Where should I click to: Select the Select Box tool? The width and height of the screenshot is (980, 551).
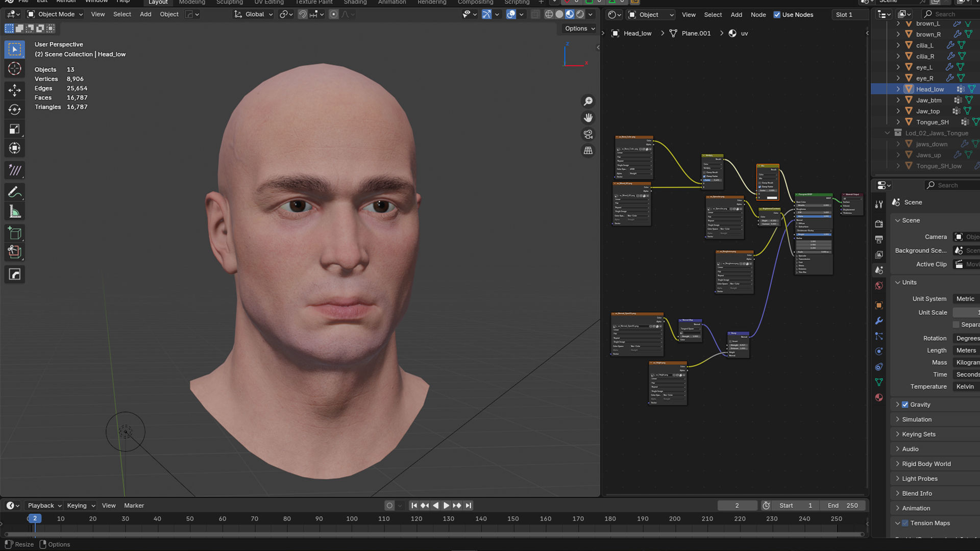[15, 49]
